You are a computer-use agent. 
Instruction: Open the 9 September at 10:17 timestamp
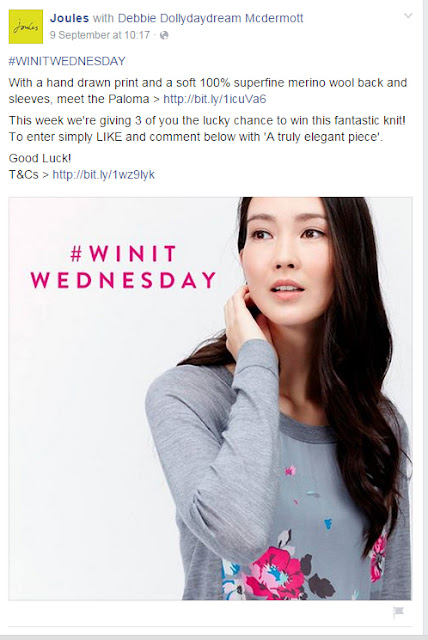(x=100, y=35)
